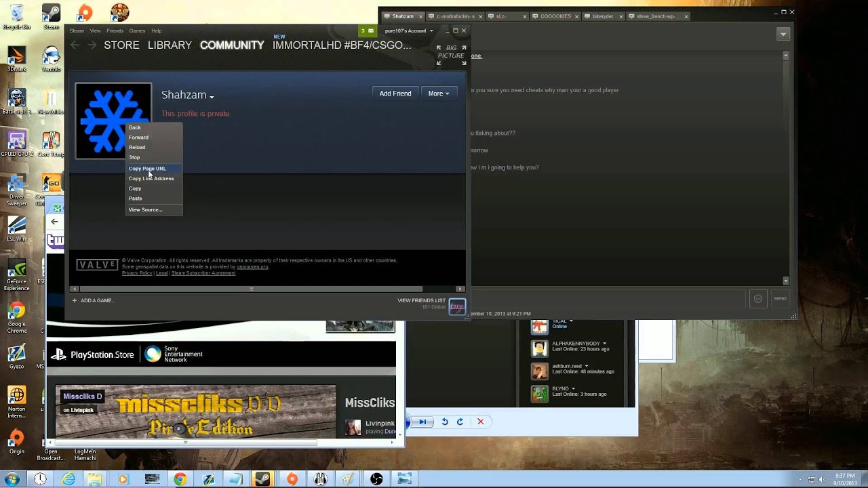The height and width of the screenshot is (488, 868).
Task: Open the Help menu in Steam
Action: tap(156, 30)
